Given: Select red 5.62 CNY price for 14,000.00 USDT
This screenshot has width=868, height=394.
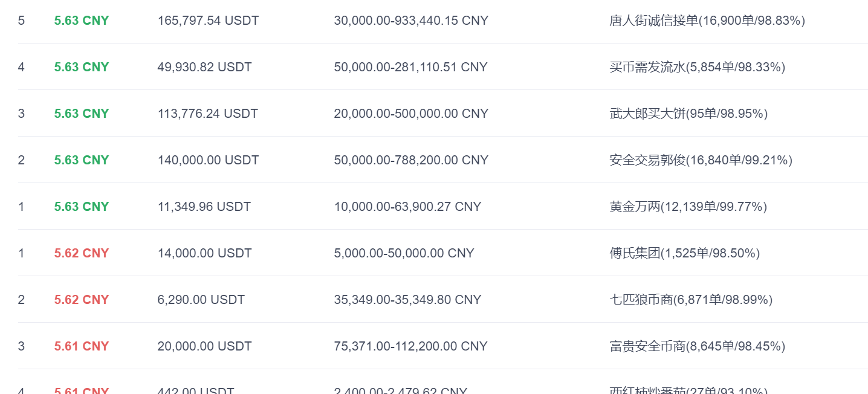Looking at the screenshot, I should point(82,253).
